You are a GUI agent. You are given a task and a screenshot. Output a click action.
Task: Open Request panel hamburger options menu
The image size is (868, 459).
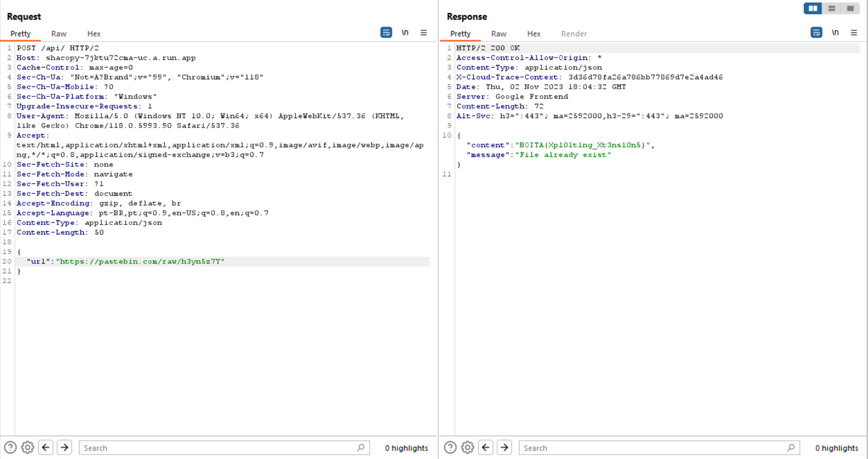coord(423,33)
